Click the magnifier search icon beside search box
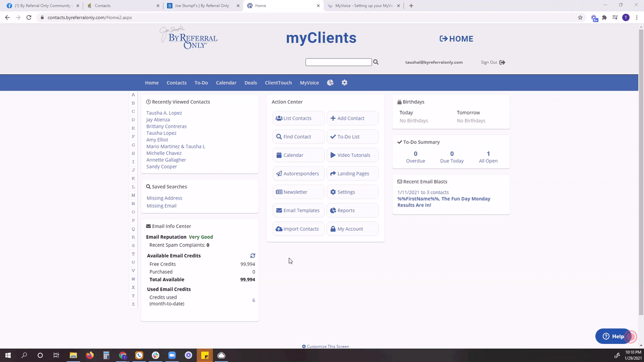 [x=376, y=62]
